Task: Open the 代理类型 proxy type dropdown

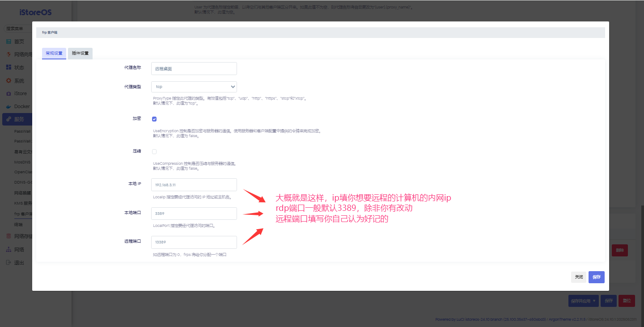Action: 194,87
